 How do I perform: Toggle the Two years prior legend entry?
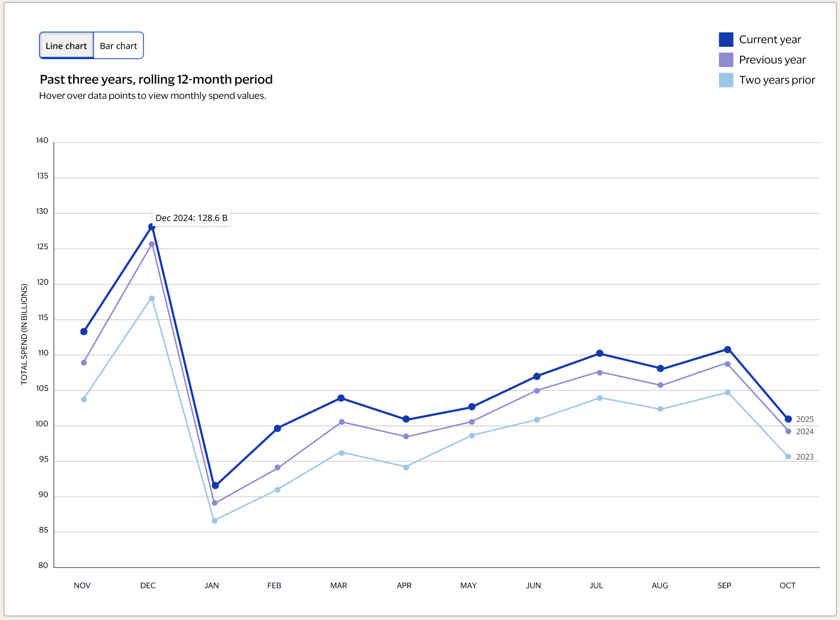[777, 80]
